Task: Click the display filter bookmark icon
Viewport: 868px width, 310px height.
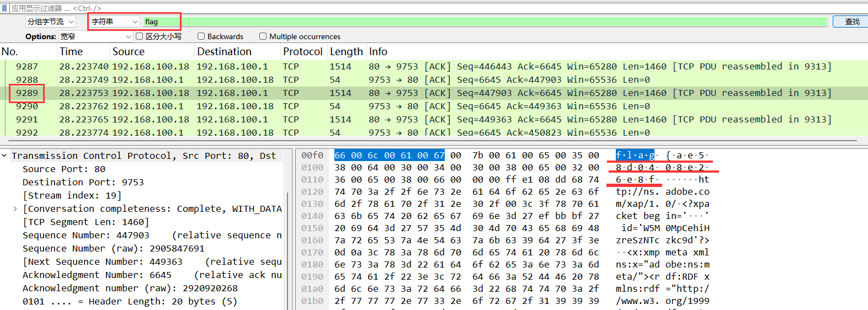Action: pyautogui.click(x=5, y=8)
